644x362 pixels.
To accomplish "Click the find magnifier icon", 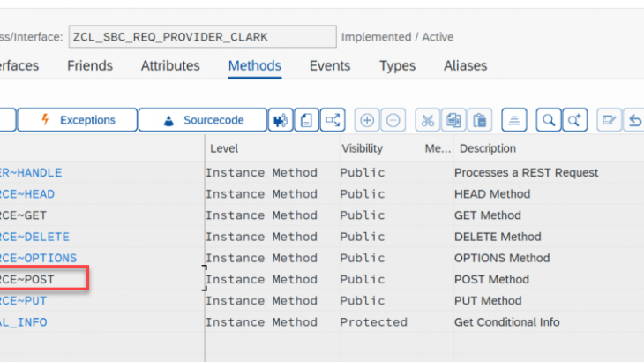I will click(549, 120).
